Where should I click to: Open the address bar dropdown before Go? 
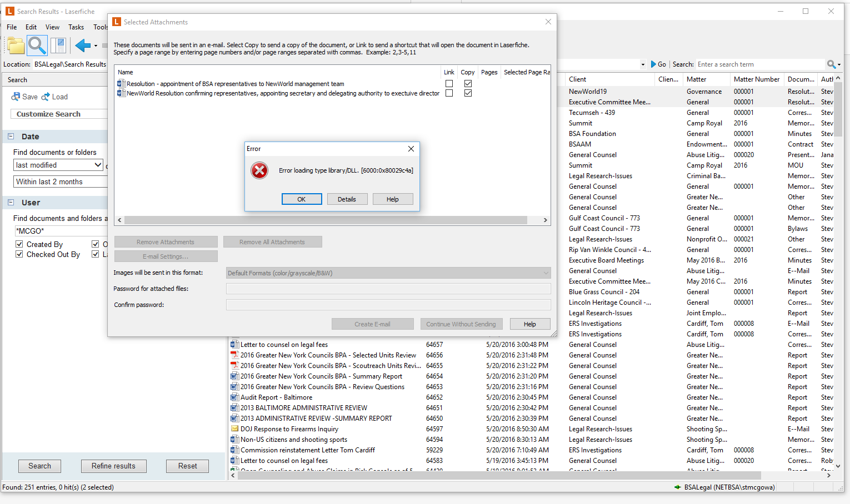click(x=643, y=64)
